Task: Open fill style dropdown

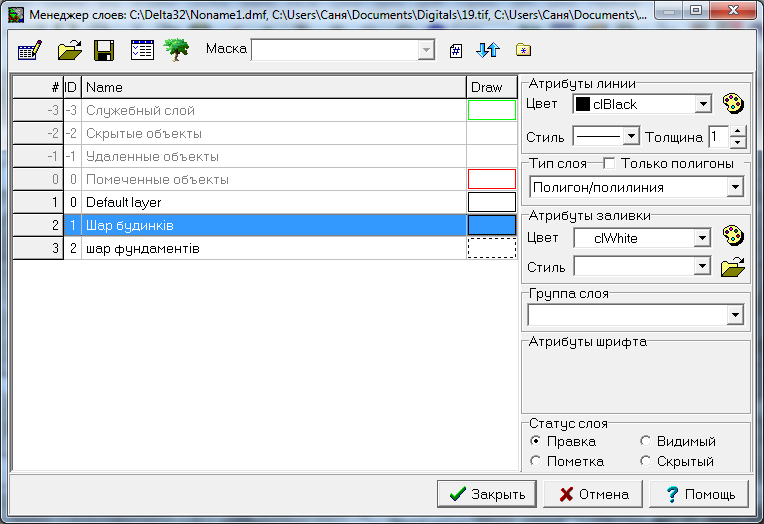Action: [702, 266]
